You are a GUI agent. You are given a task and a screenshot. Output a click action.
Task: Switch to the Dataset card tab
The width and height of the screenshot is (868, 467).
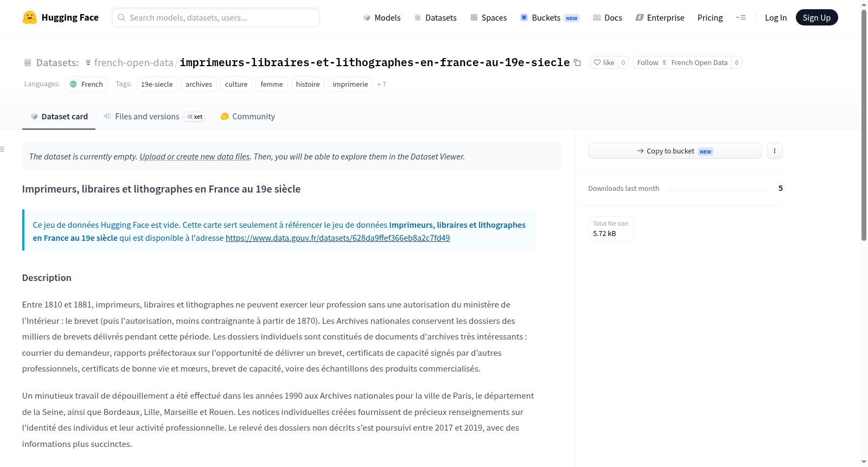coord(59,117)
